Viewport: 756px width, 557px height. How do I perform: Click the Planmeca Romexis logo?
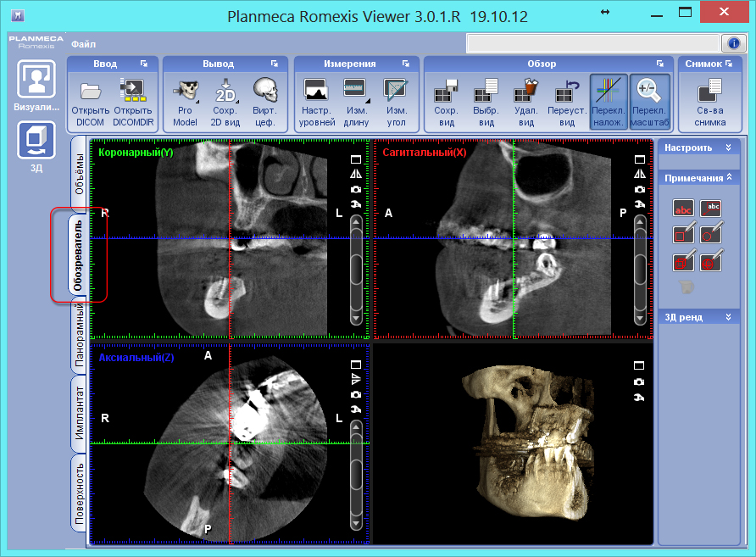click(36, 42)
